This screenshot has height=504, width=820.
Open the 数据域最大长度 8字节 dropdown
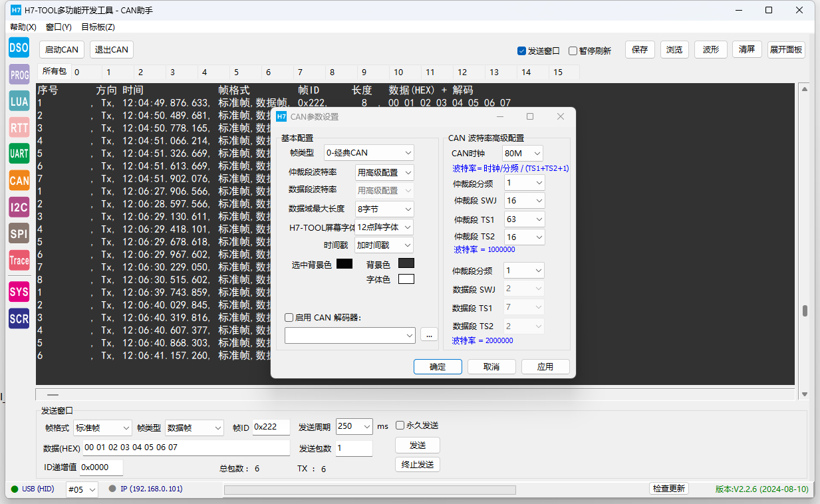point(384,209)
